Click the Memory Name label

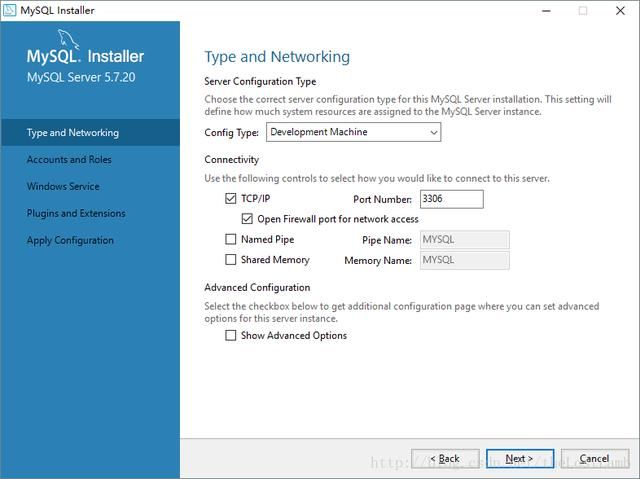tap(378, 260)
